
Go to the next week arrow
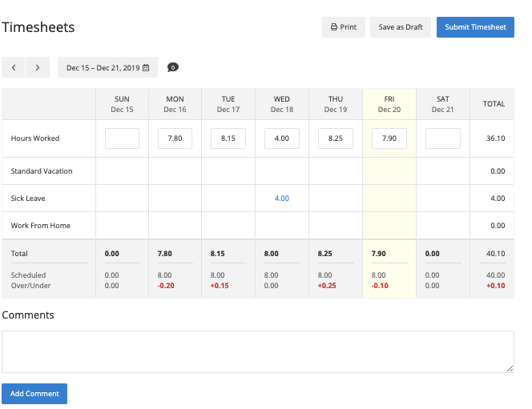pos(38,68)
